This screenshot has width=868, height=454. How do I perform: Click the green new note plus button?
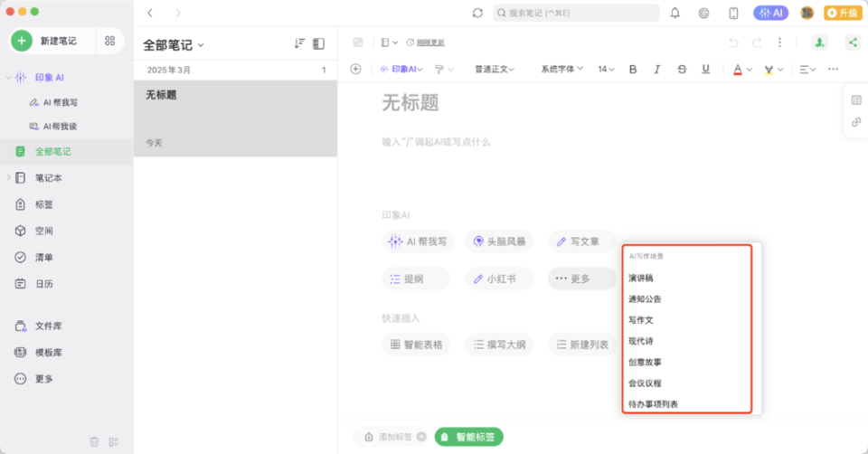22,41
